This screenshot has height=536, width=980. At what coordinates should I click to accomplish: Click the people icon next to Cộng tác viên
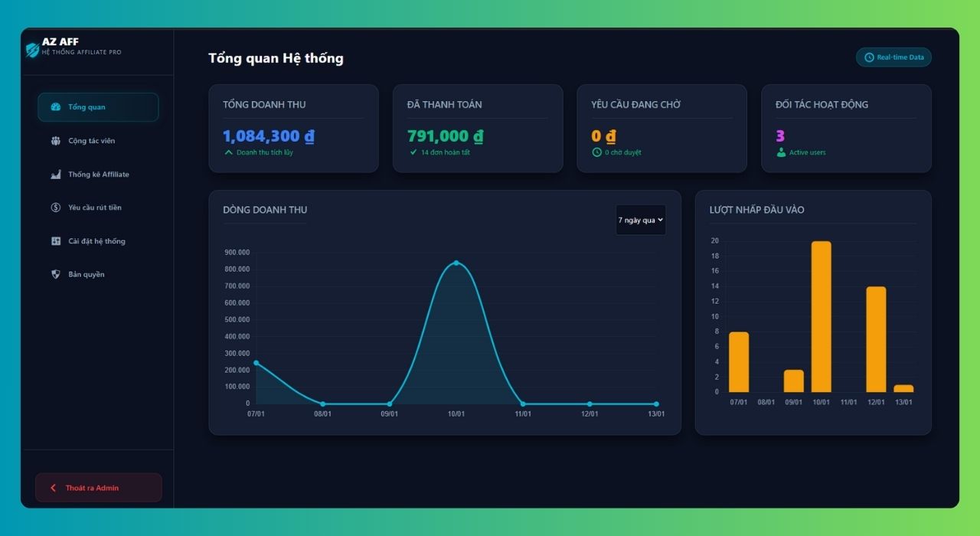(55, 140)
